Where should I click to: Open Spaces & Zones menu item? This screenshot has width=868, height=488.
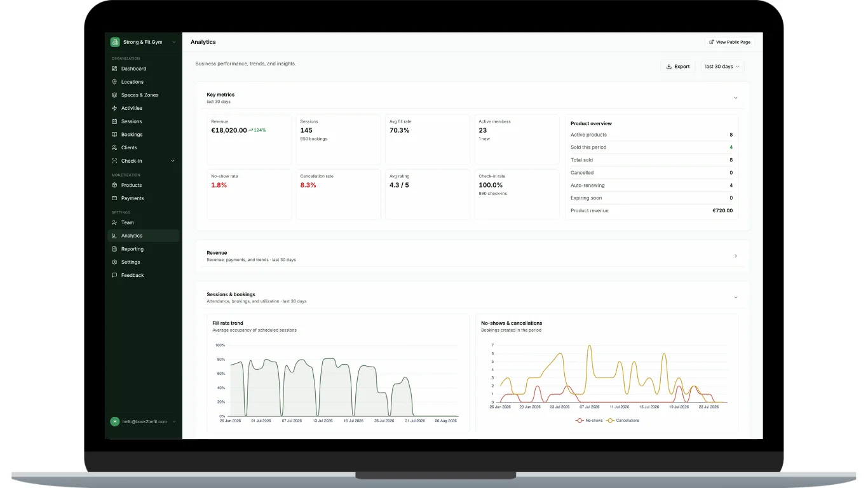point(144,95)
